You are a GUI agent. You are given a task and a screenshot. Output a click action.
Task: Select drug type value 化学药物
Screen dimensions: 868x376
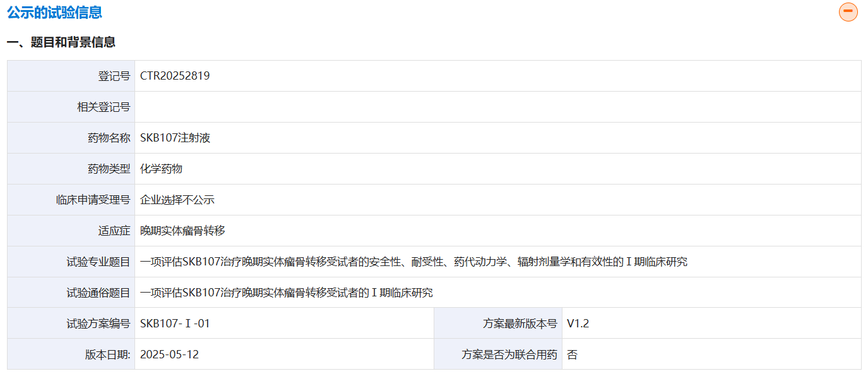click(162, 169)
